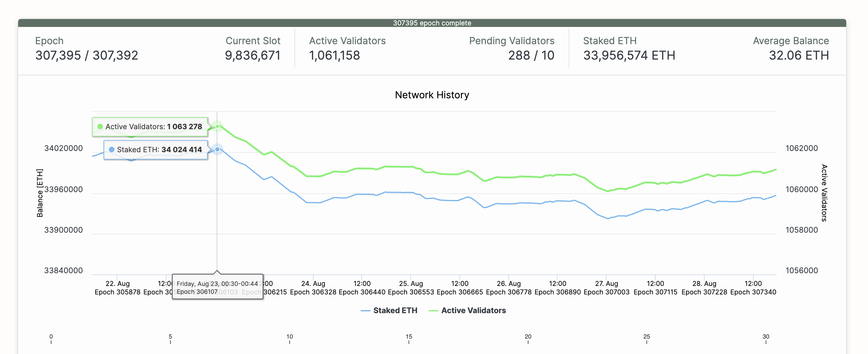Click the '28. Aug Epoch 307228' axis label
Image resolution: width=868 pixels, height=354 pixels.
coord(704,288)
